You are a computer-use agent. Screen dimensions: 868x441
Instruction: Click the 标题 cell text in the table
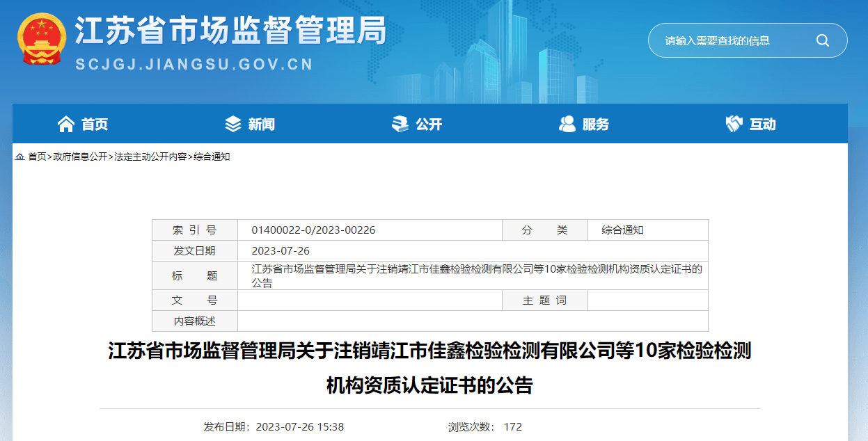(477, 276)
